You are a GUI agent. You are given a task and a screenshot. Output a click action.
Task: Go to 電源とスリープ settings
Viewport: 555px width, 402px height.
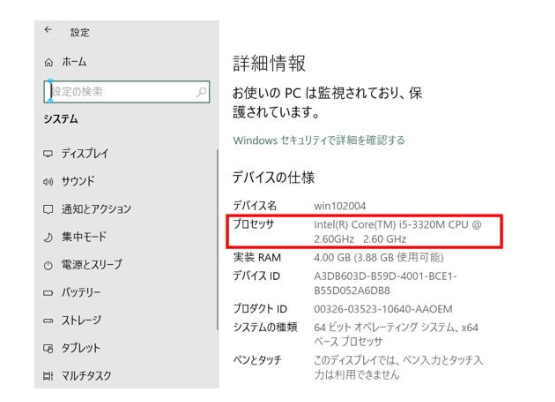(92, 265)
